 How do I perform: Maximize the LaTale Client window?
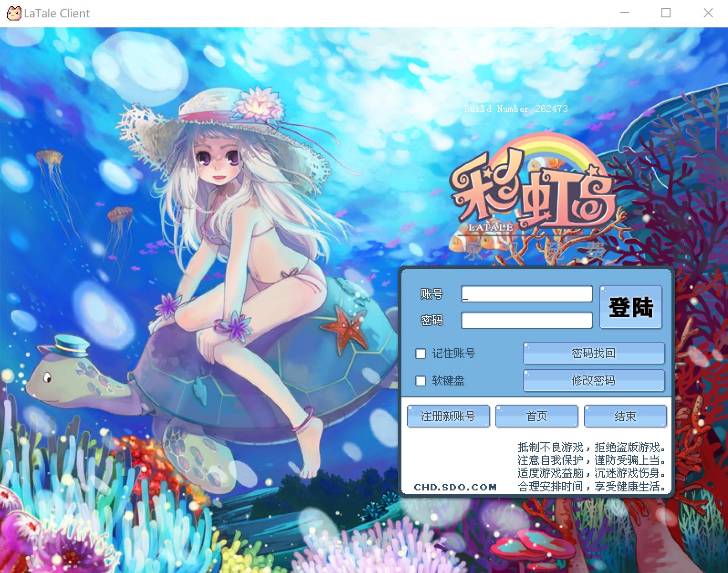coord(666,13)
